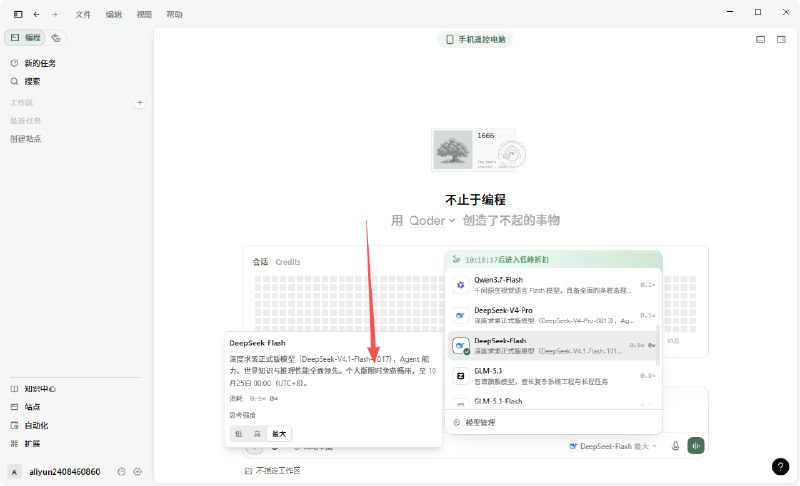Image resolution: width=800 pixels, height=486 pixels.
Task: Go back with the left arrow
Action: click(36, 14)
